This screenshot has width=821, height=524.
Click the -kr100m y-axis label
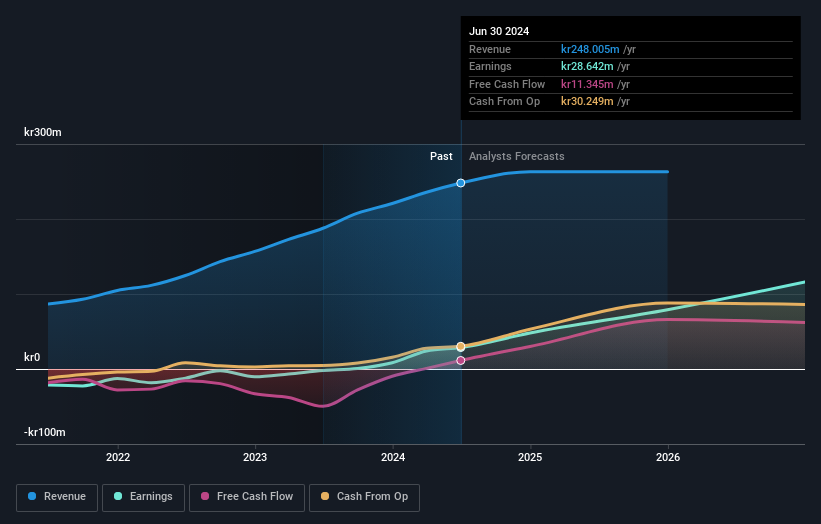point(45,432)
